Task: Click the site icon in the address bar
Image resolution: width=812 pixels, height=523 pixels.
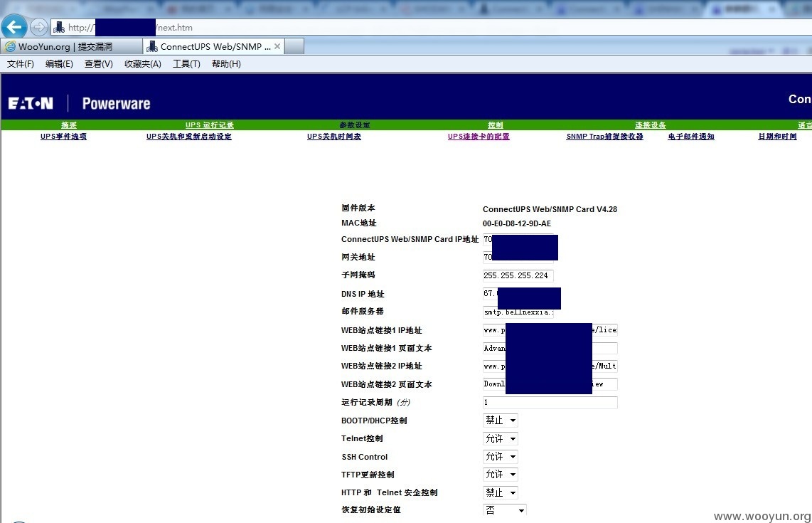Action: point(58,28)
